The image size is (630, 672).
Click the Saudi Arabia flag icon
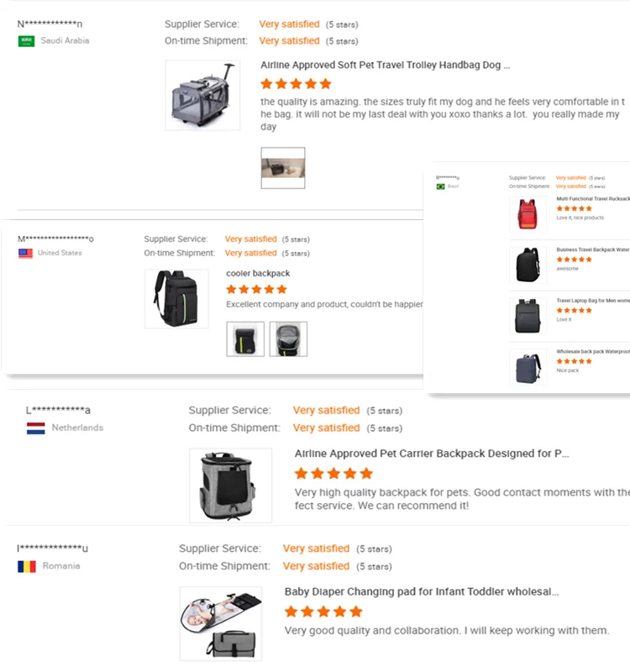(x=26, y=41)
